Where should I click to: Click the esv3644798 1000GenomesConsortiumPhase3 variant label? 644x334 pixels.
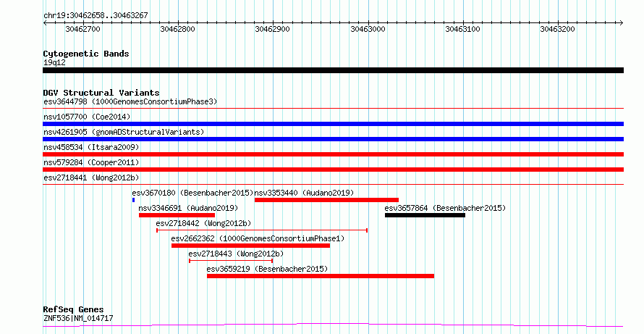(x=130, y=101)
